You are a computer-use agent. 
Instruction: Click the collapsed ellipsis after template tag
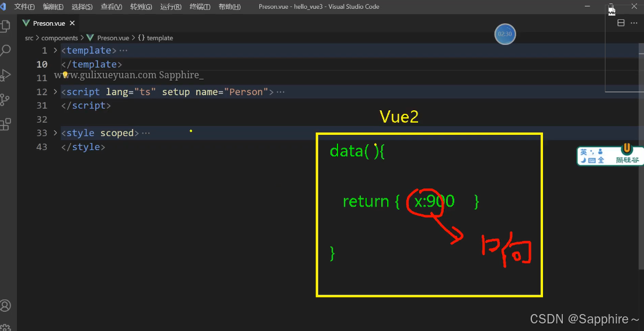tap(123, 51)
